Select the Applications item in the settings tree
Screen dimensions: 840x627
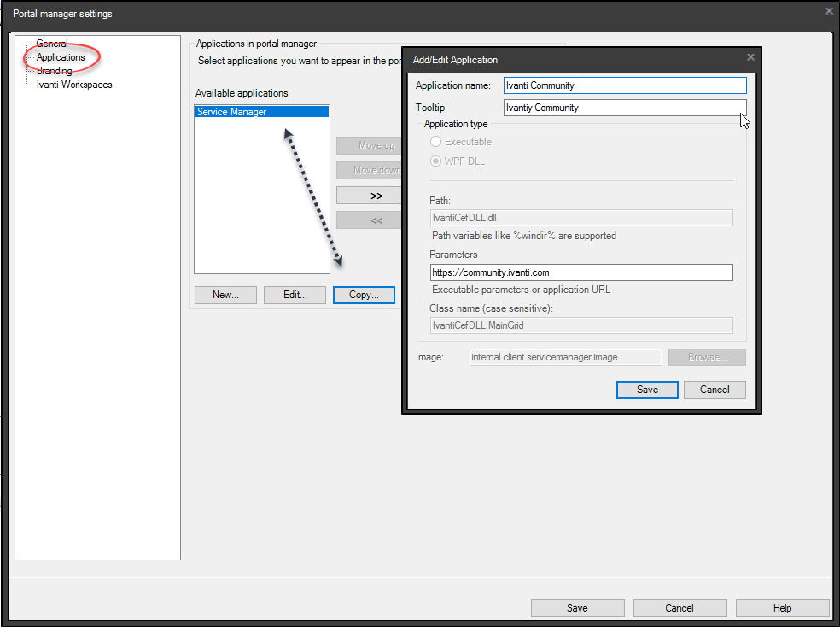60,57
